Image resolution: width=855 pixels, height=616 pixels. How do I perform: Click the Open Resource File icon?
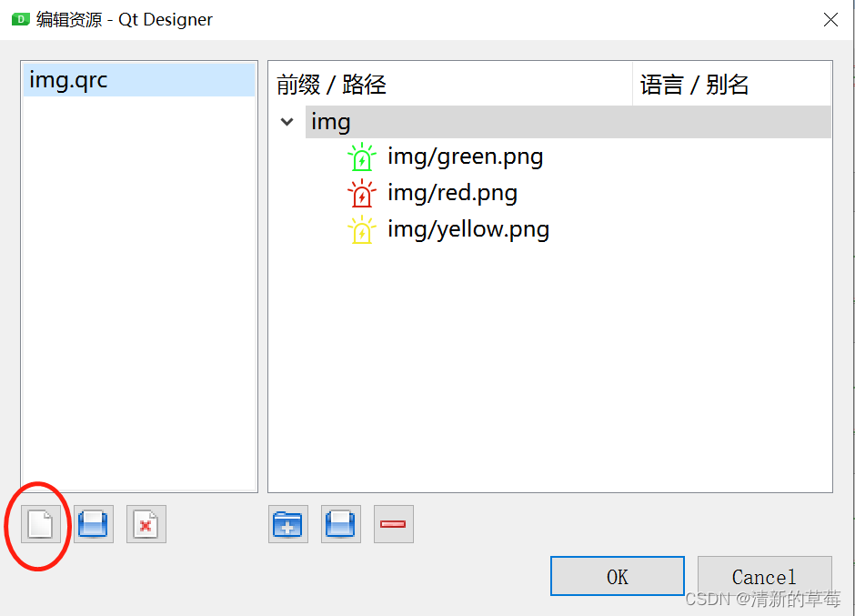94,524
